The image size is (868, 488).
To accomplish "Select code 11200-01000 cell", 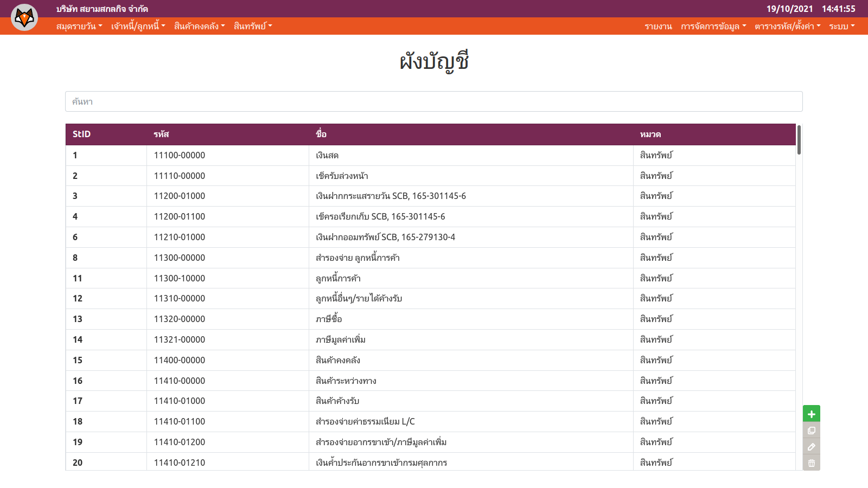I will pyautogui.click(x=228, y=196).
